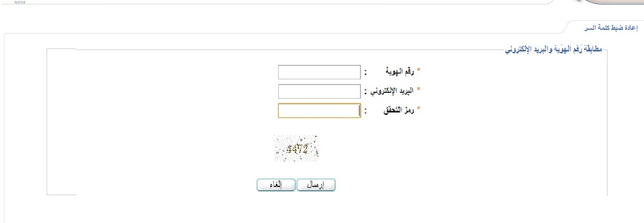Click the NOOR logo text
The height and width of the screenshot is (223, 644).
tap(20, 2)
